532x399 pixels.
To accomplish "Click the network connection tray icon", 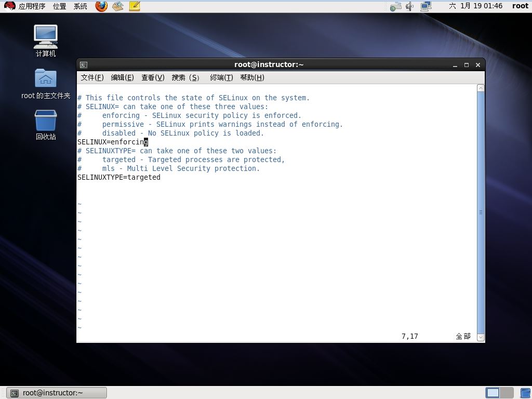I will (x=426, y=6).
